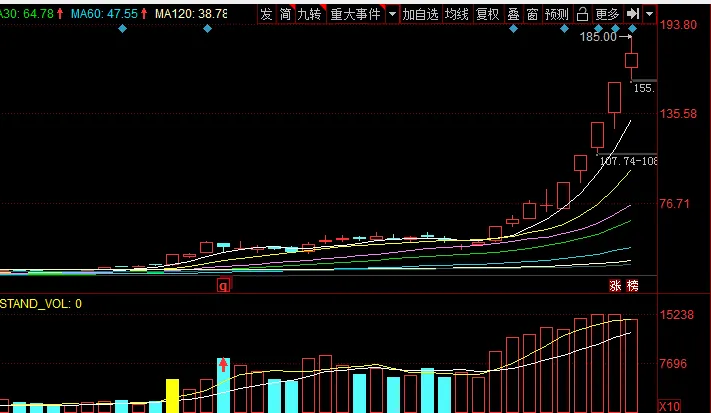Click the '窗' window toolbar button
Screen dimensions: 711x413
pos(532,15)
